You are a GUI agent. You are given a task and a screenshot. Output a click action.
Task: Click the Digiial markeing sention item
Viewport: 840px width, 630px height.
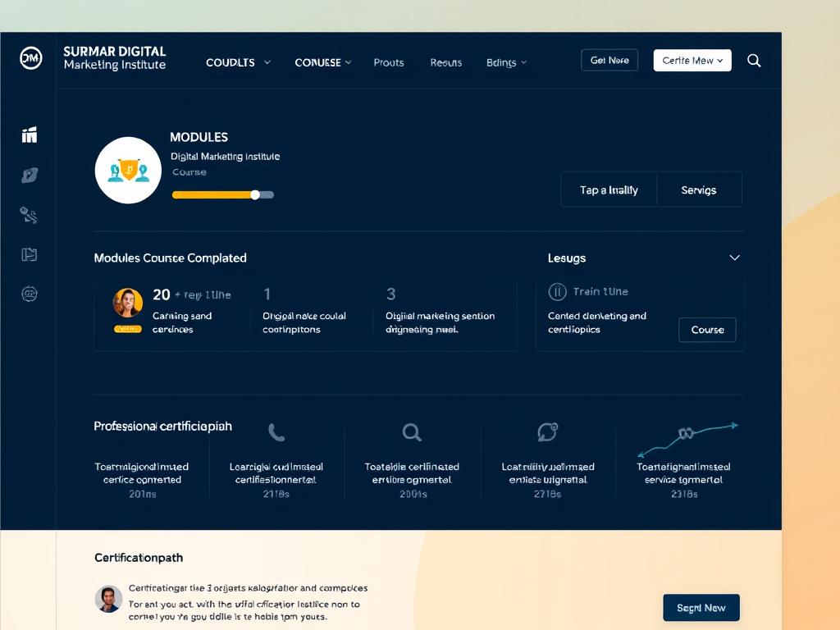pyautogui.click(x=440, y=322)
